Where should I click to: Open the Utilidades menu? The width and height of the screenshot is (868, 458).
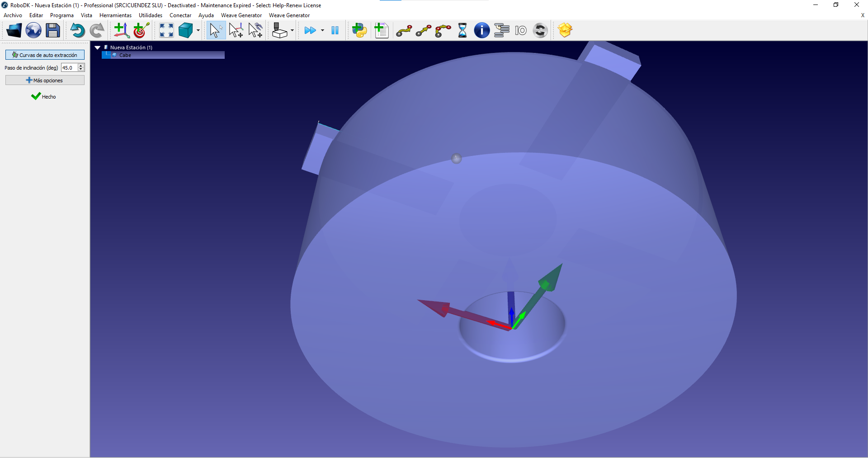pos(150,15)
